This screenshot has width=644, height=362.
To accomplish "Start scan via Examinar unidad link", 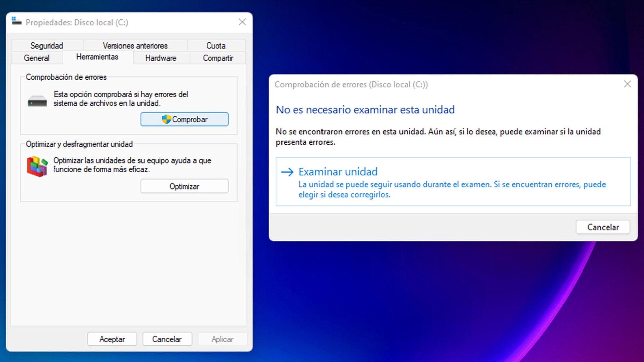I will pyautogui.click(x=338, y=172).
